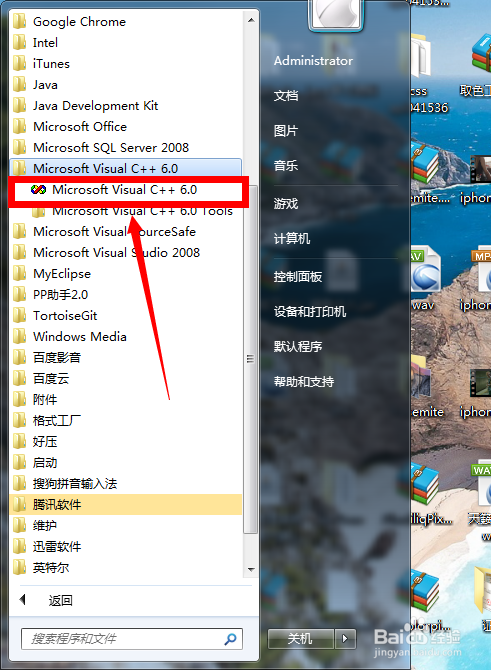The width and height of the screenshot is (491, 670).
Task: Click the folder icon beside Microsoft Office
Action: coord(20,126)
